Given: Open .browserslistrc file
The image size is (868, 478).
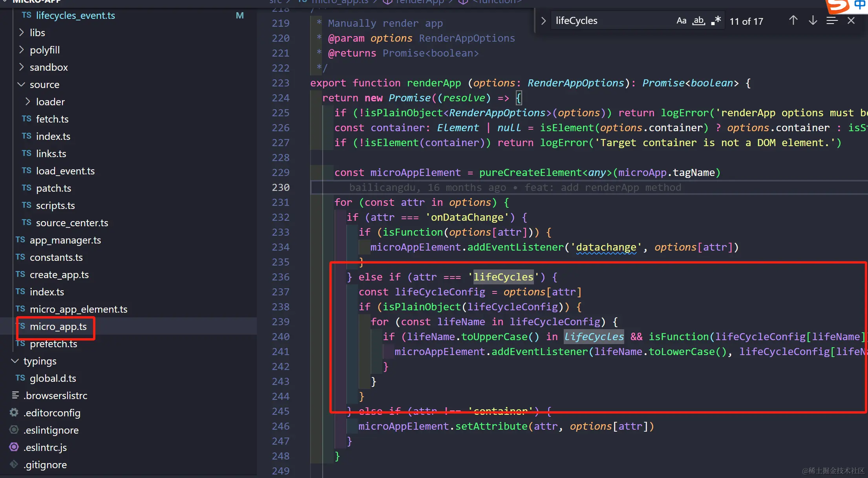Looking at the screenshot, I should click(55, 396).
